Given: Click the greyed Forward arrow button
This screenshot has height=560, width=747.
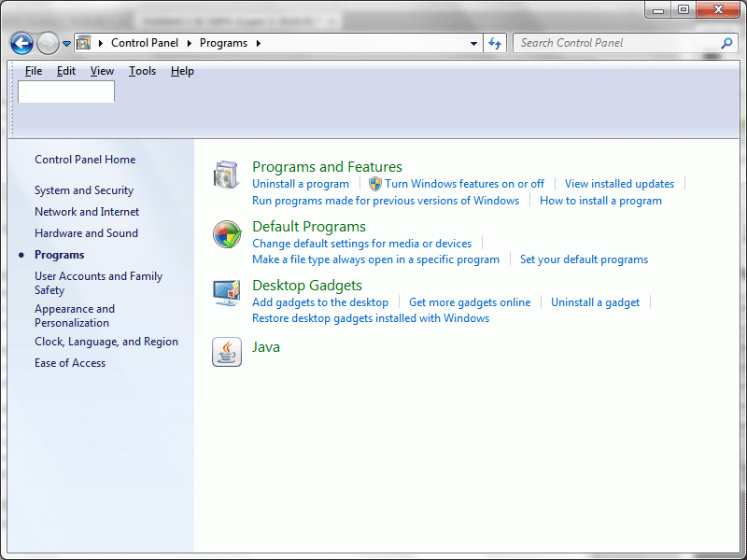Looking at the screenshot, I should 48,43.
